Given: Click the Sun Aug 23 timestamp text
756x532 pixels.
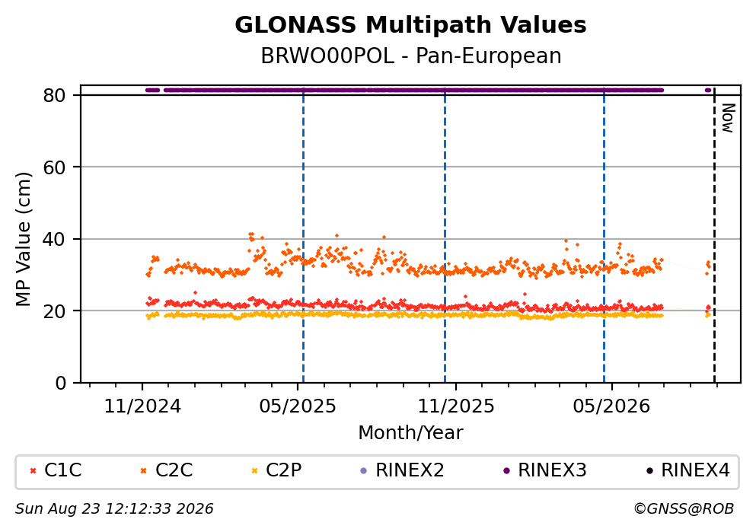Looking at the screenshot, I should [114, 509].
